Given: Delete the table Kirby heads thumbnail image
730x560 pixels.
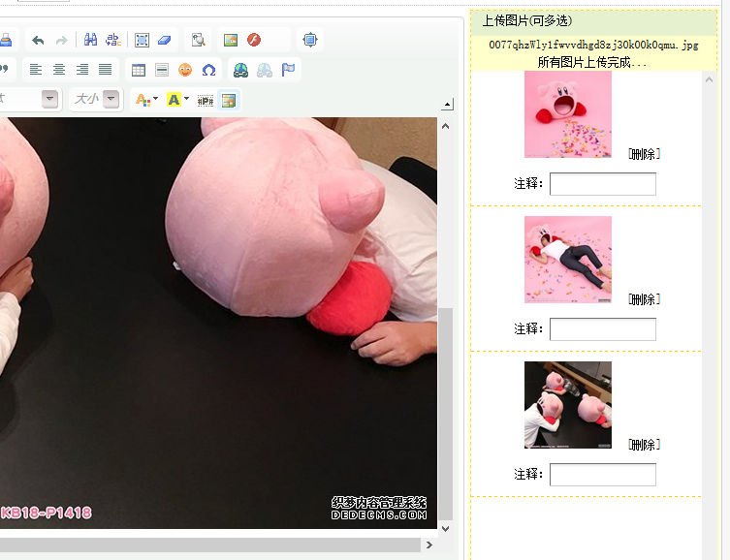Looking at the screenshot, I should [x=645, y=445].
